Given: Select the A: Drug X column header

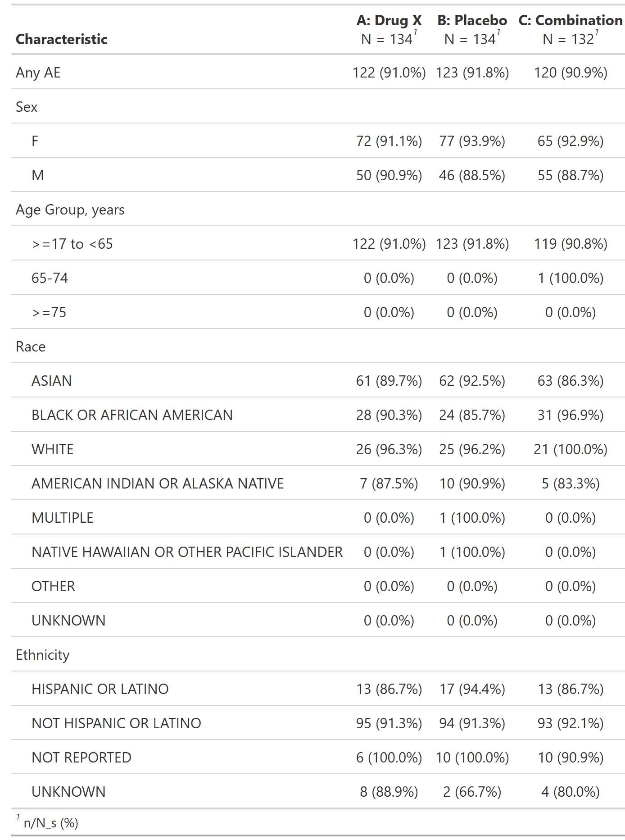Looking at the screenshot, I should (x=389, y=20).
